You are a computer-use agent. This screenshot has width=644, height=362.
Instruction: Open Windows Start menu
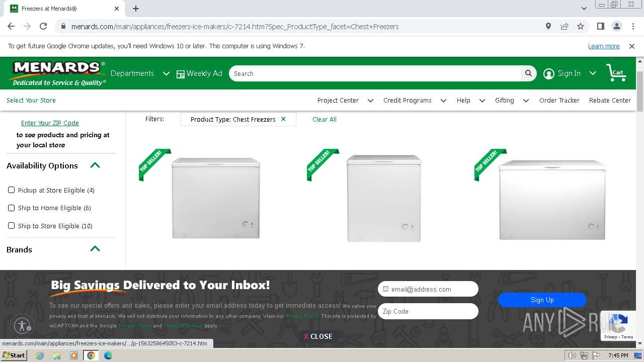[x=14, y=355]
